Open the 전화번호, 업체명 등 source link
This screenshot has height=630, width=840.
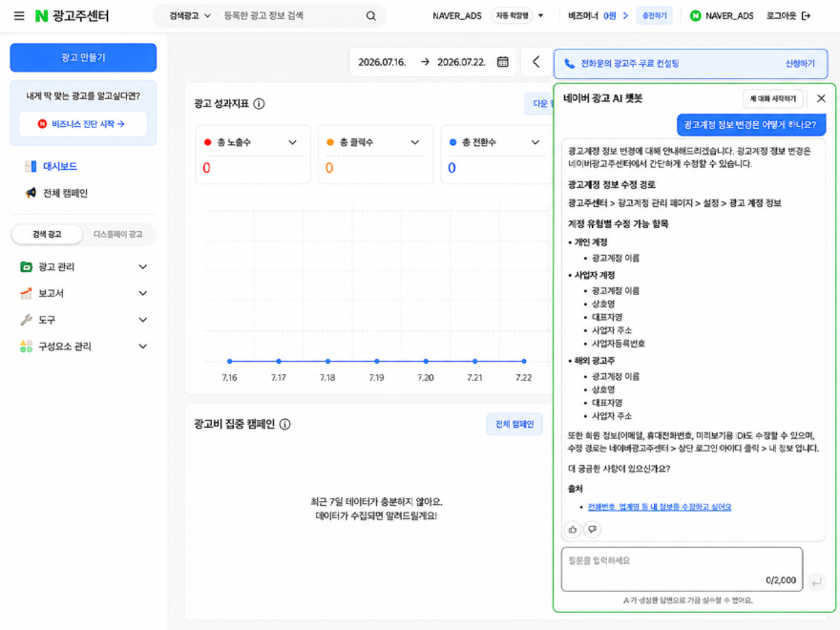click(660, 507)
